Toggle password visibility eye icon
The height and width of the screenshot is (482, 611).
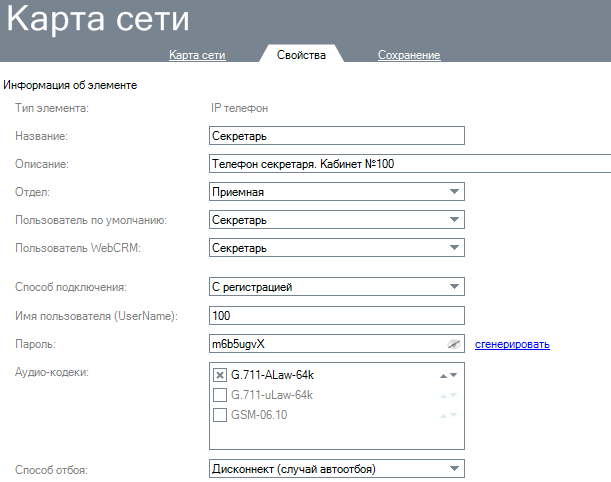pos(454,344)
